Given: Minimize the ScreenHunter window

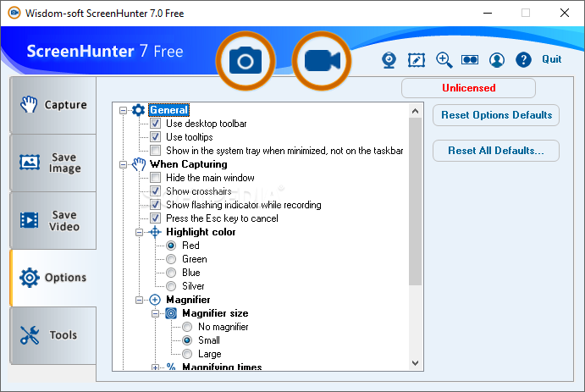Looking at the screenshot, I should coord(488,13).
